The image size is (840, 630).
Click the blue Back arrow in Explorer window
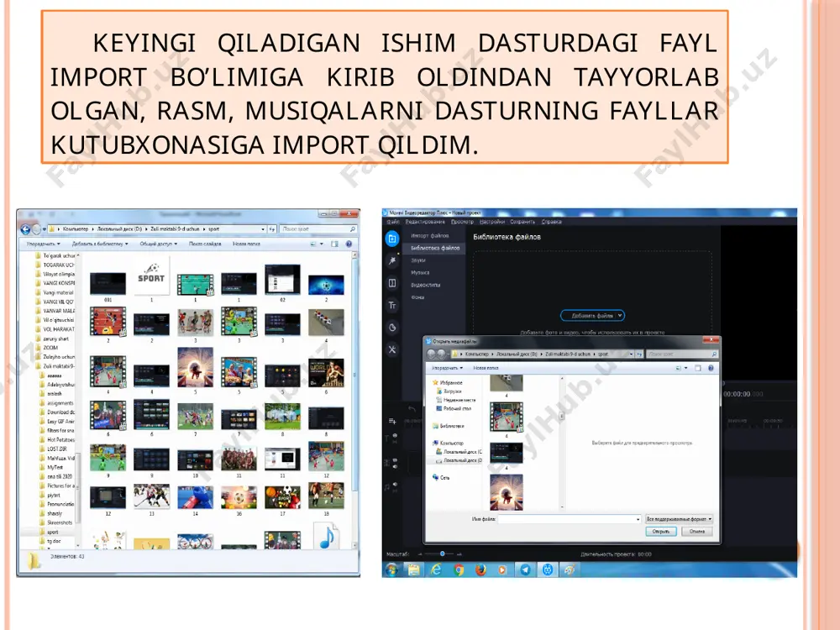point(25,229)
